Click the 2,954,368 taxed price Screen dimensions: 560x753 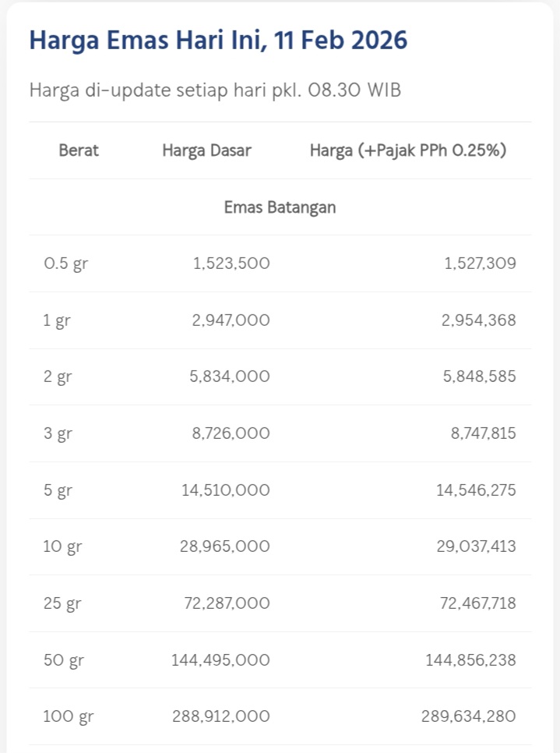coord(478,320)
